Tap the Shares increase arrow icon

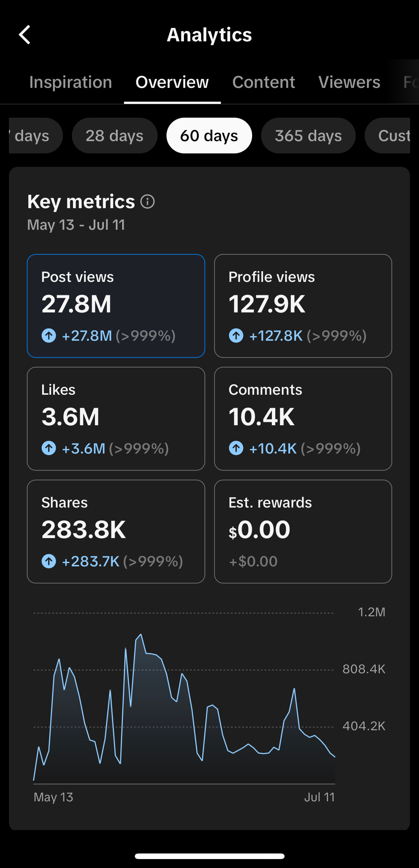click(49, 561)
